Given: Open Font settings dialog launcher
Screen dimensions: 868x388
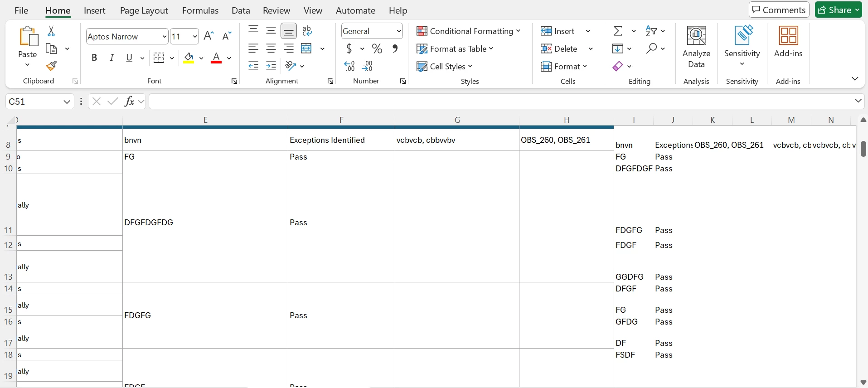Looking at the screenshot, I should (x=234, y=82).
